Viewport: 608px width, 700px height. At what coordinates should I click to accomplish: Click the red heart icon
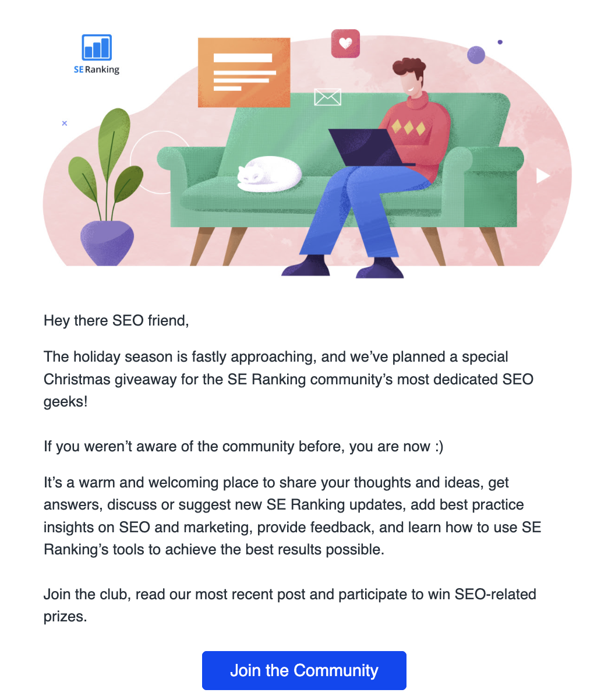click(x=345, y=44)
